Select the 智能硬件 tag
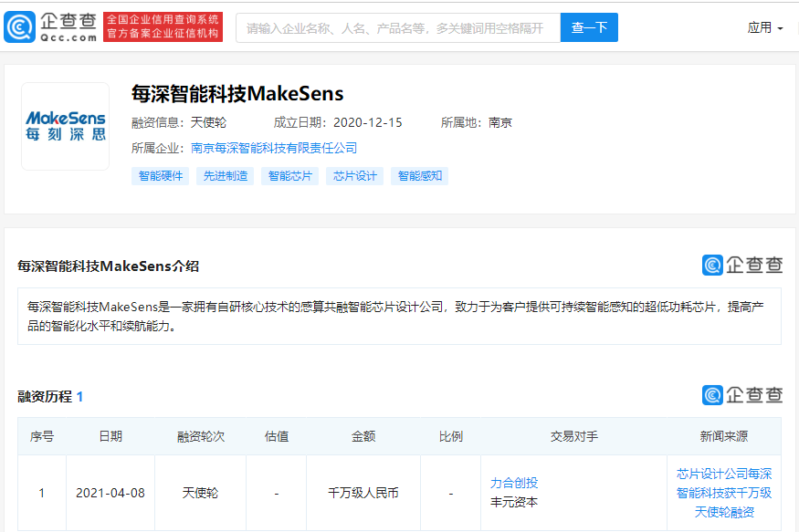799x532 pixels. pyautogui.click(x=160, y=175)
